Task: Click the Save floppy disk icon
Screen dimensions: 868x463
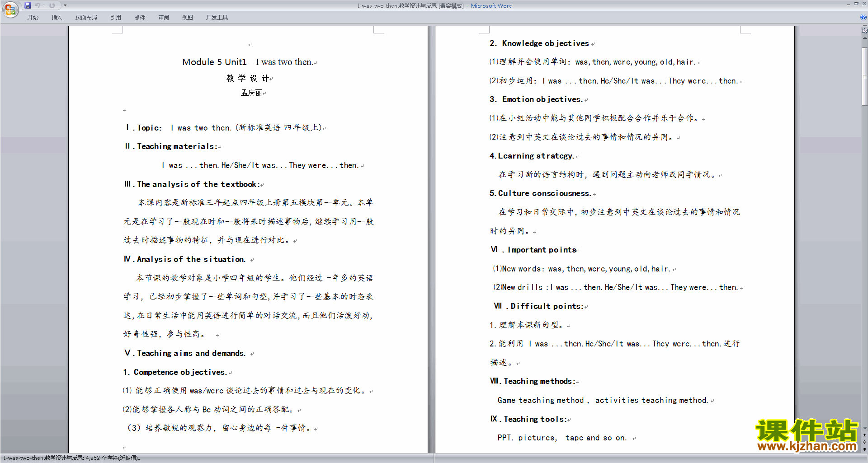Action: point(28,5)
